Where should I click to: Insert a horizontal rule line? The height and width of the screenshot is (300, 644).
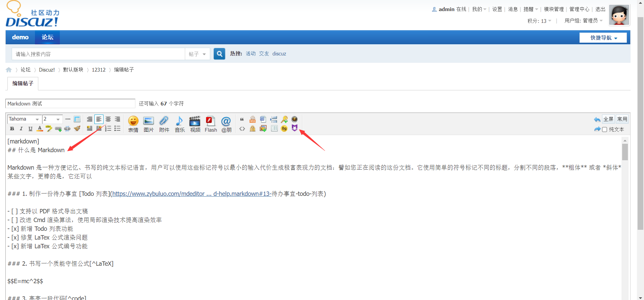tap(68, 119)
